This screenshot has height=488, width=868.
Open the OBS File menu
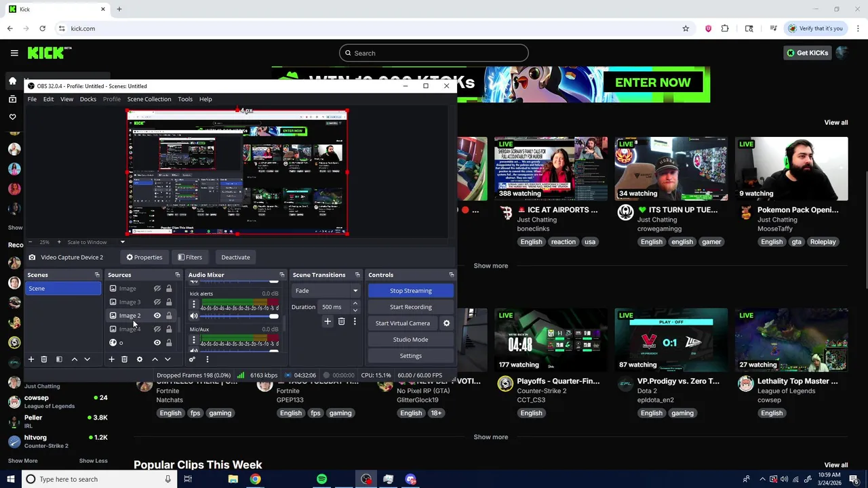tap(32, 99)
